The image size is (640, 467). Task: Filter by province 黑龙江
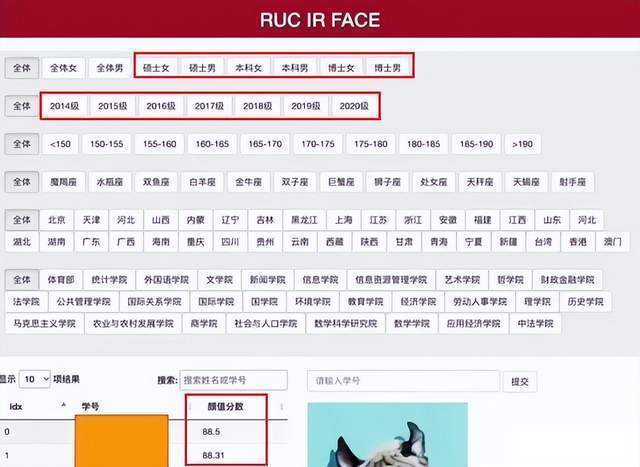[304, 220]
